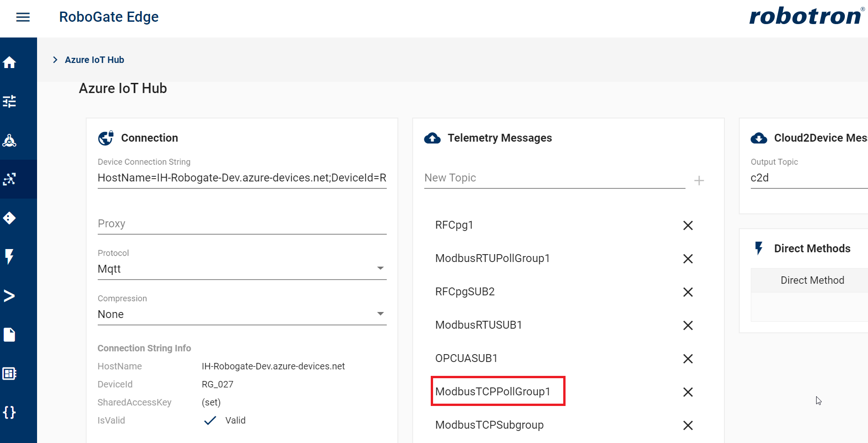The image size is (868, 443).
Task: Click the Azure IoT Hub breadcrumb link
Action: pos(94,60)
